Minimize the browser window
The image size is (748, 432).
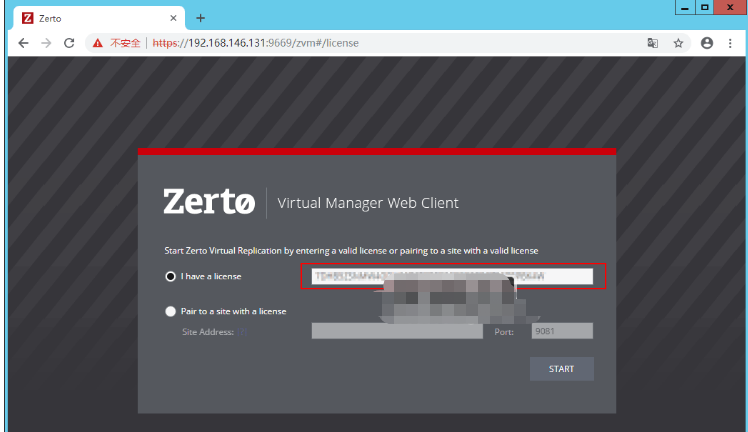pyautogui.click(x=685, y=7)
